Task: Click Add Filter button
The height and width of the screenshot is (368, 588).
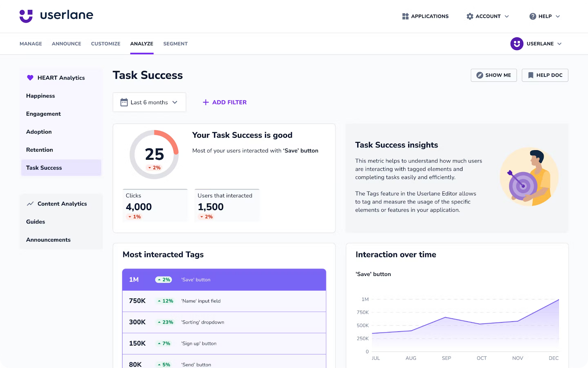Action: click(225, 102)
